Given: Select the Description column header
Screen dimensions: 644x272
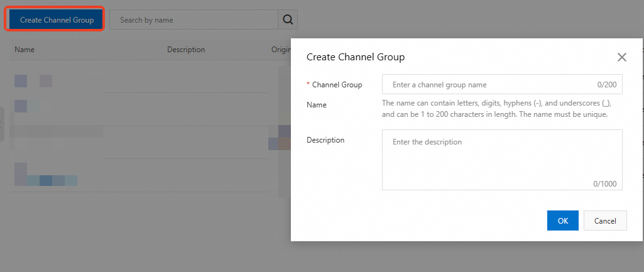Looking at the screenshot, I should click(186, 50).
